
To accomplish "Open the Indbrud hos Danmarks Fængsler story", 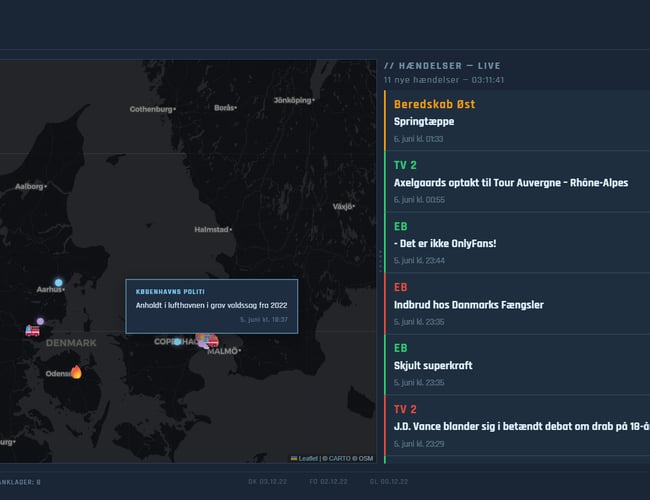I will pyautogui.click(x=517, y=304).
